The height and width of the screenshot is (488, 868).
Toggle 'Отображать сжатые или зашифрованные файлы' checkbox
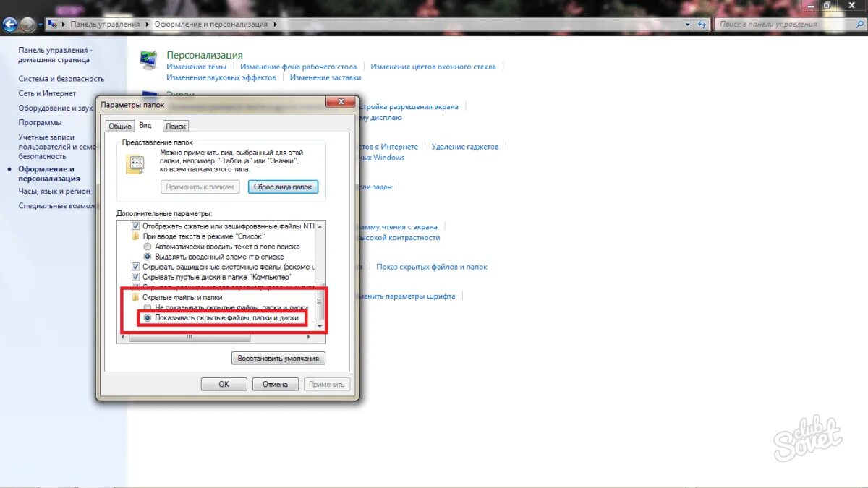pos(135,226)
